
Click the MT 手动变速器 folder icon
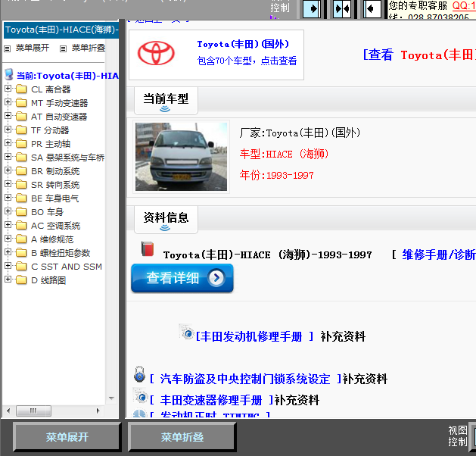pos(21,103)
